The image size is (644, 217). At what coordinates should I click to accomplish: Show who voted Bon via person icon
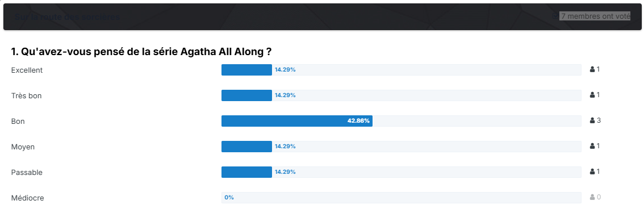pyautogui.click(x=592, y=120)
